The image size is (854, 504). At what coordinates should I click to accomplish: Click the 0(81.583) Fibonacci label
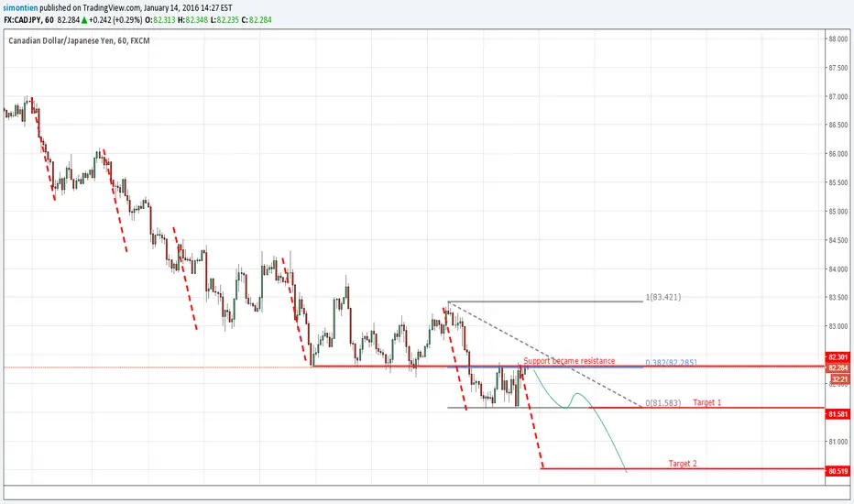[662, 402]
